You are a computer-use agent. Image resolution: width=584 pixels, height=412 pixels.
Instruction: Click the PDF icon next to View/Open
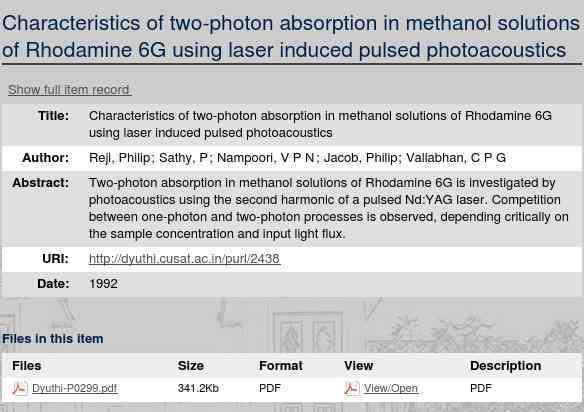pos(352,388)
